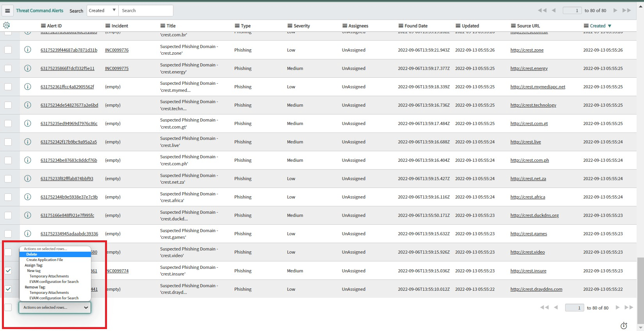This screenshot has height=331, width=644.
Task: Toggle sort arrow on Created column
Action: [x=610, y=26]
